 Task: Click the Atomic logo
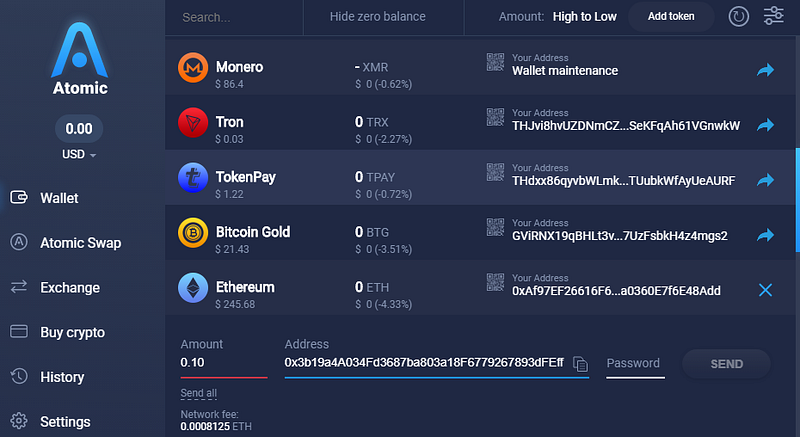pos(80,58)
